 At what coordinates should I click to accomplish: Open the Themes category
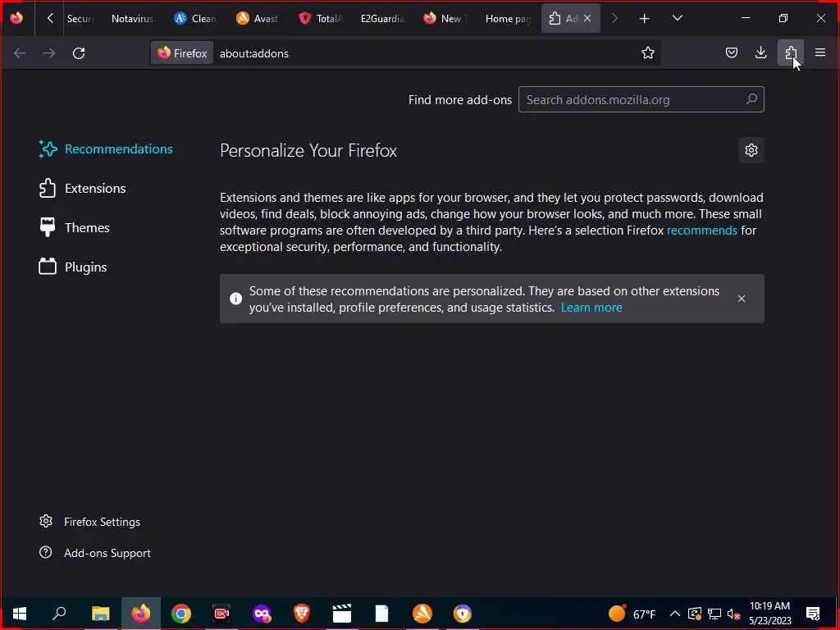click(74, 228)
